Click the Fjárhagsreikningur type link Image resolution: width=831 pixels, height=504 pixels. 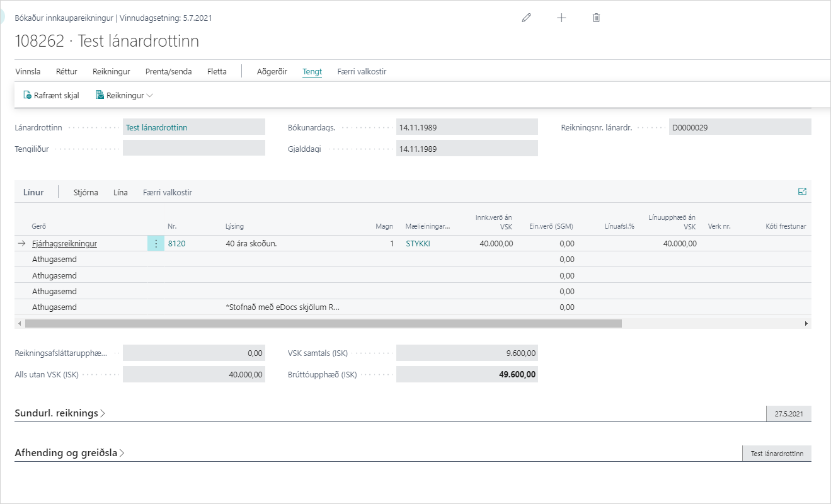[64, 243]
